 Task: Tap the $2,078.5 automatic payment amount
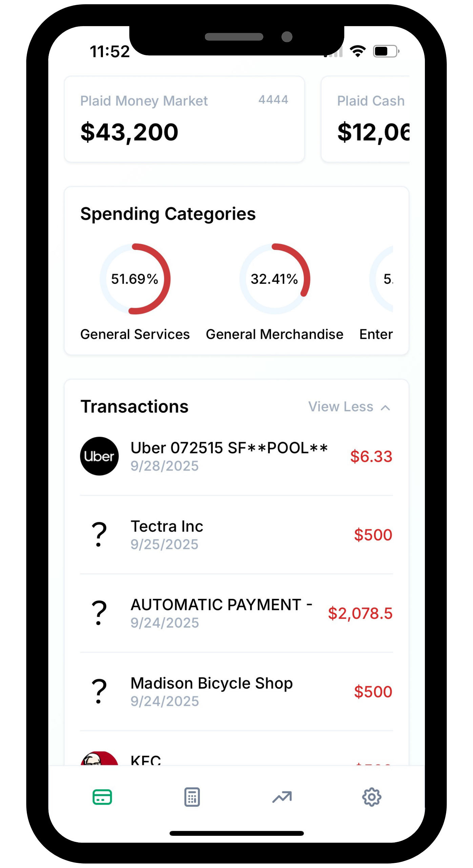click(360, 613)
